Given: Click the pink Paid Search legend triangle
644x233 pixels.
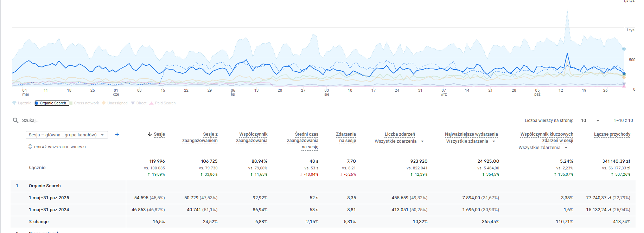Looking at the screenshot, I should (x=152, y=103).
